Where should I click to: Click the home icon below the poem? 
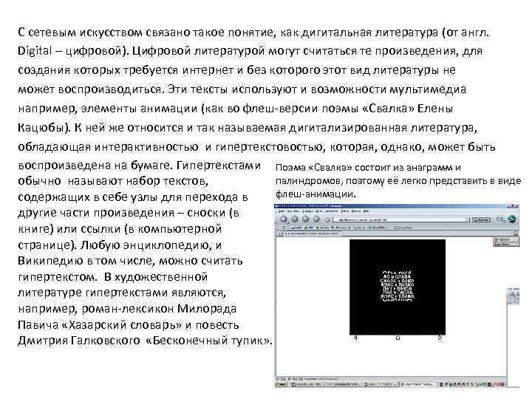coord(398,338)
